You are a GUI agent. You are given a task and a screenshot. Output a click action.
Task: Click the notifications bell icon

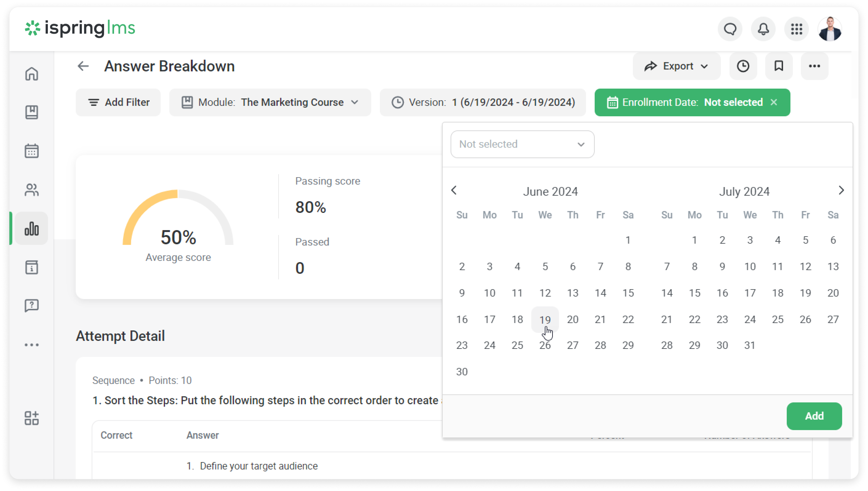[x=763, y=29]
